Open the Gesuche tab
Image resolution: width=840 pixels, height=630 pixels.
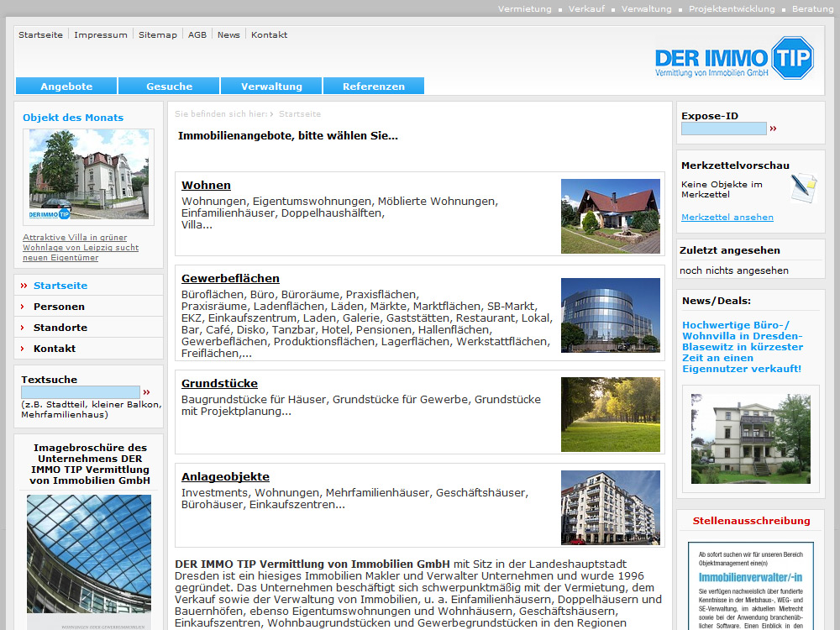pos(170,87)
